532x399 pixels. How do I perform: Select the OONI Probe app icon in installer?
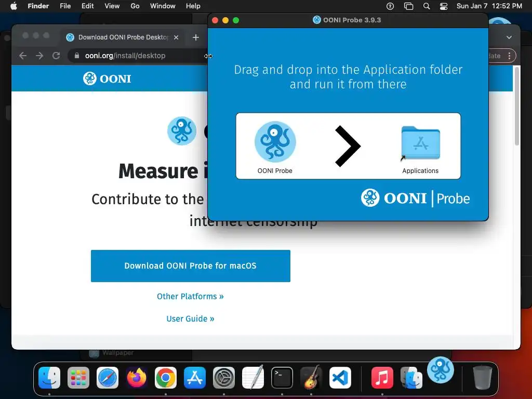tap(275, 142)
